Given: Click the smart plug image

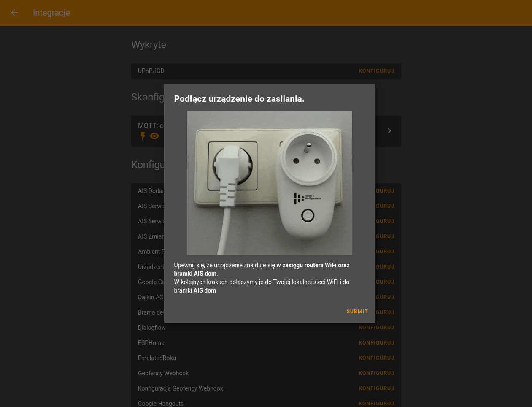Looking at the screenshot, I should (x=270, y=183).
